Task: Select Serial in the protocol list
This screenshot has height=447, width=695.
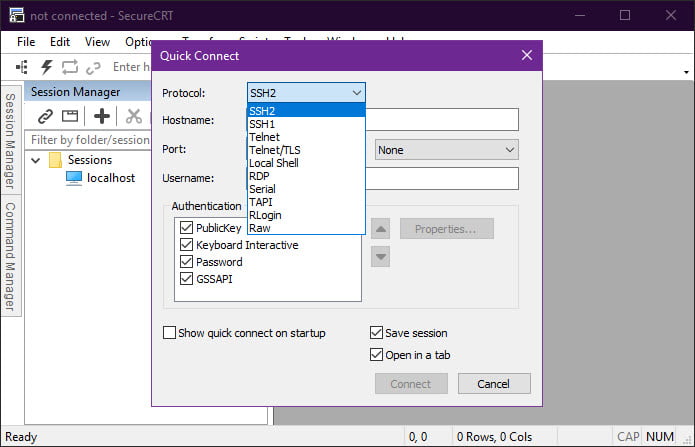Action: (x=306, y=189)
